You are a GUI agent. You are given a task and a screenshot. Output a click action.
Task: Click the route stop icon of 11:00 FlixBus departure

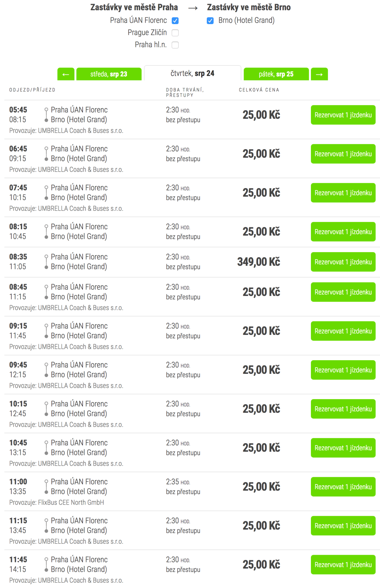click(46, 487)
